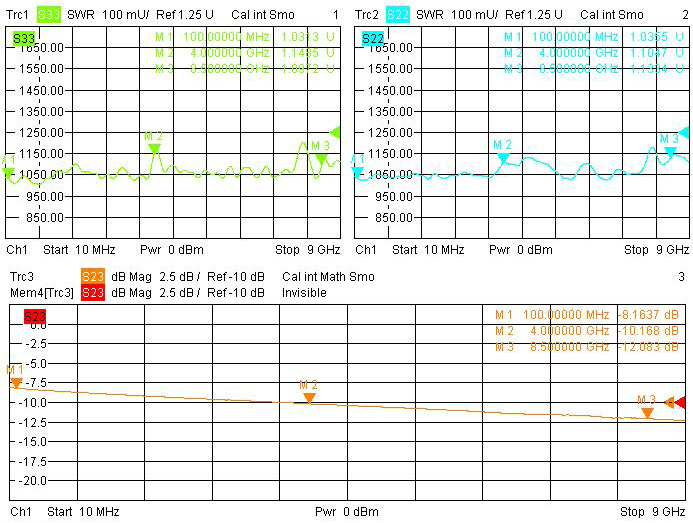Image resolution: width=693 pixels, height=523 pixels.
Task: Select marker M2 on the green S33 trace
Action: click(154, 148)
